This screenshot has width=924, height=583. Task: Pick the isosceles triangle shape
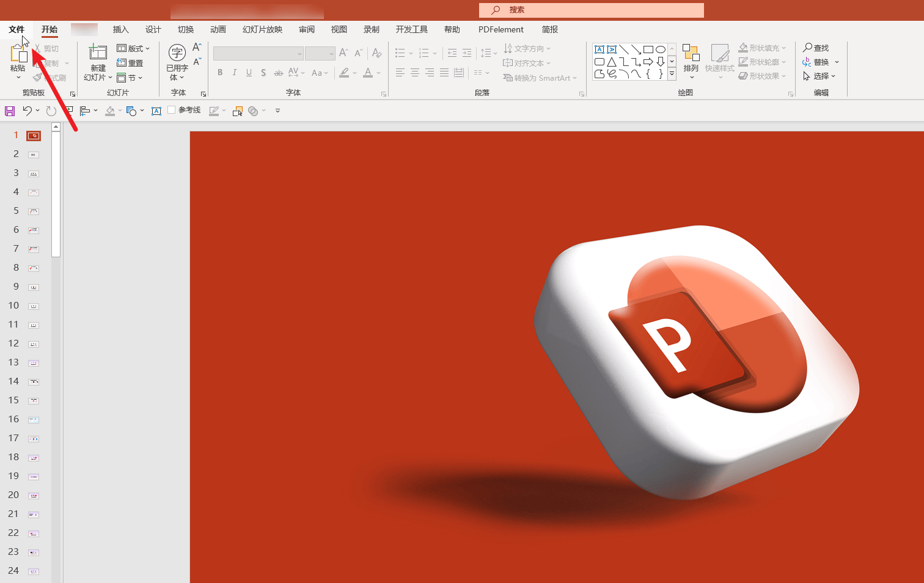612,62
